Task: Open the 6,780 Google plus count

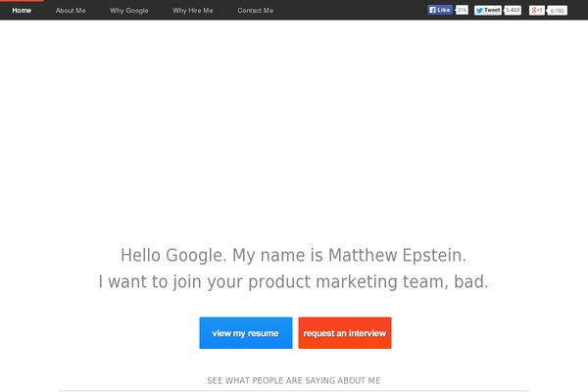Action: [x=558, y=11]
